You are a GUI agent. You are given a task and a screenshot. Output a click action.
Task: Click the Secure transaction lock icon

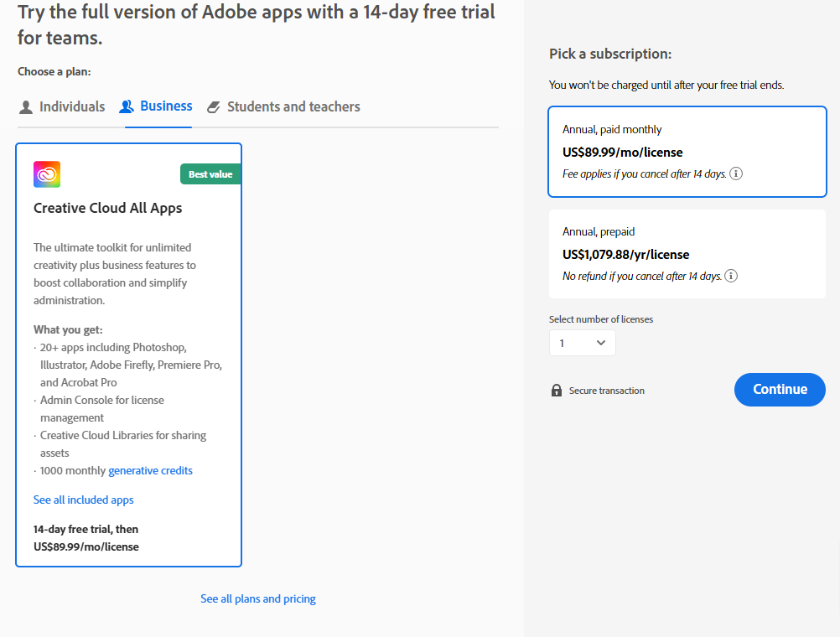[x=557, y=390]
